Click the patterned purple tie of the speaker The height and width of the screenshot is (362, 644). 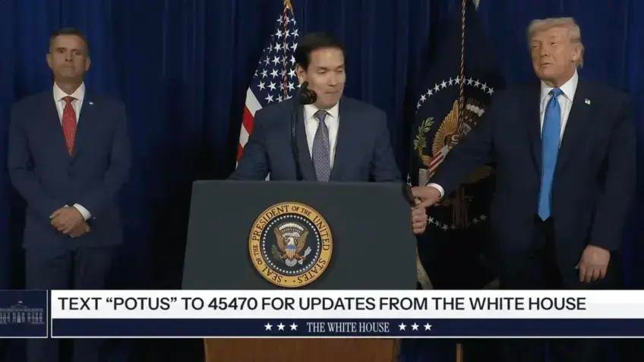[321, 146]
